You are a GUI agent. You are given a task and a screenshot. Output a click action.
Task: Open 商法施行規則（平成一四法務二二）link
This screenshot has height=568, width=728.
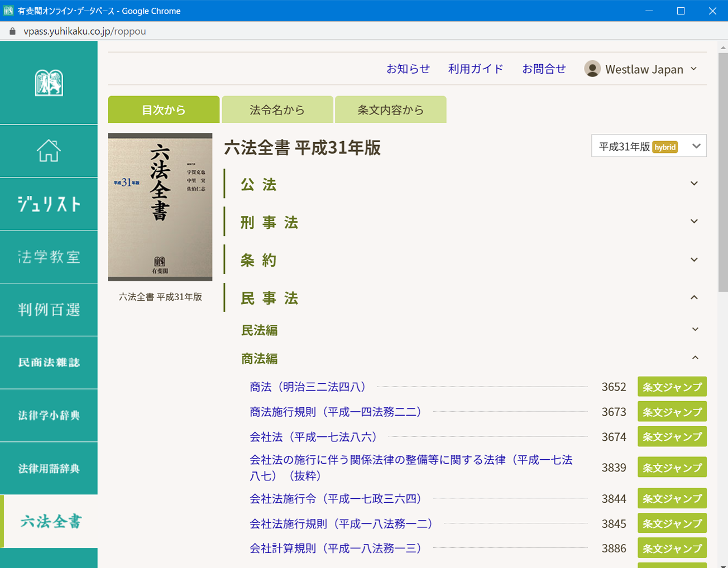point(336,412)
